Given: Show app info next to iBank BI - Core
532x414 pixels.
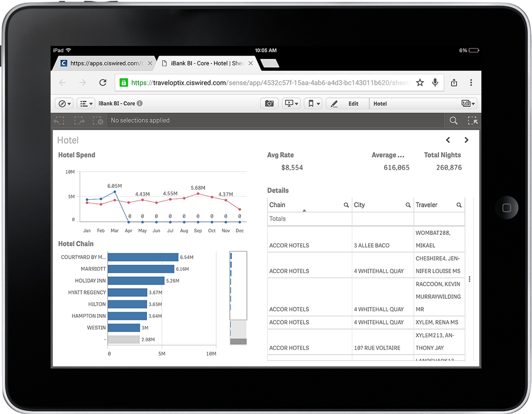Looking at the screenshot, I should tap(140, 103).
